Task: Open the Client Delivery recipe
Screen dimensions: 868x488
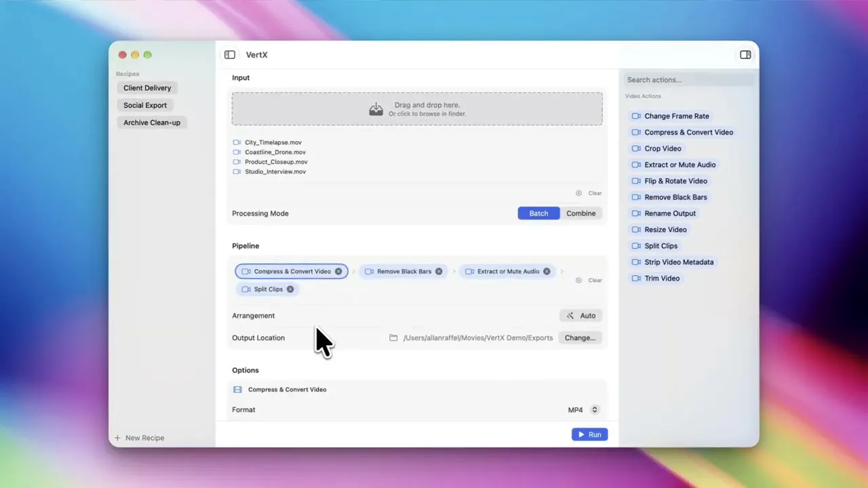Action: 147,88
